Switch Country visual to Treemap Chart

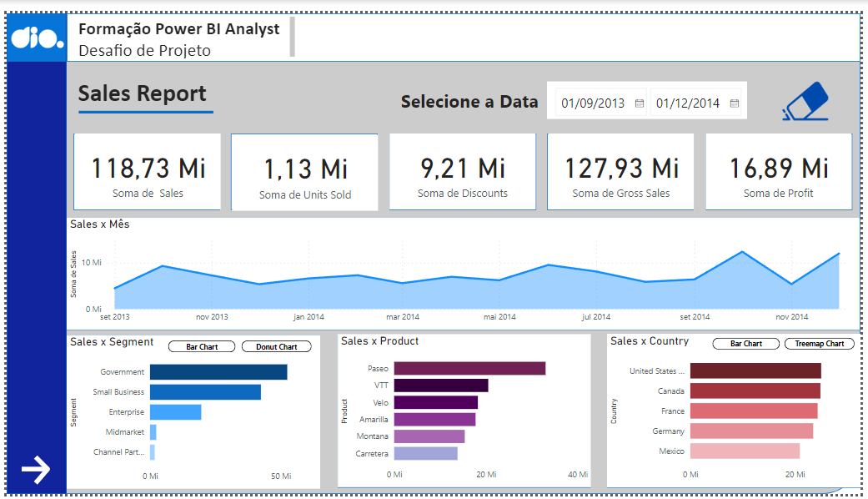[820, 343]
